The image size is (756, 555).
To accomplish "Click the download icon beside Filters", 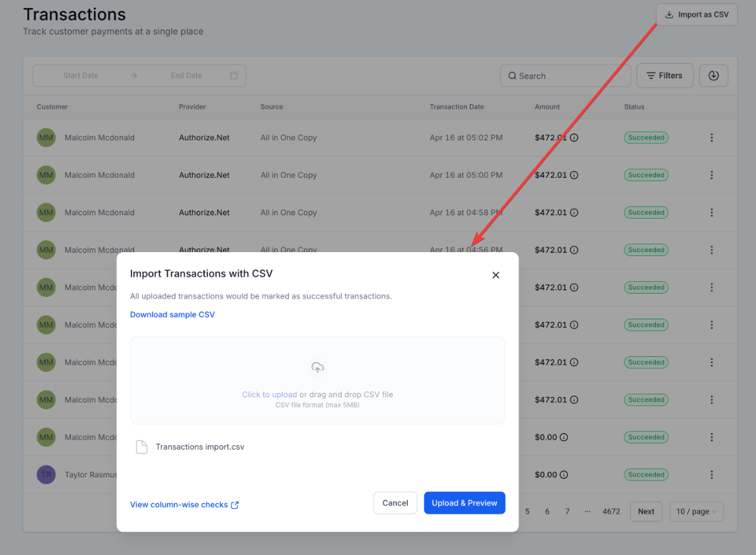I will pos(713,76).
